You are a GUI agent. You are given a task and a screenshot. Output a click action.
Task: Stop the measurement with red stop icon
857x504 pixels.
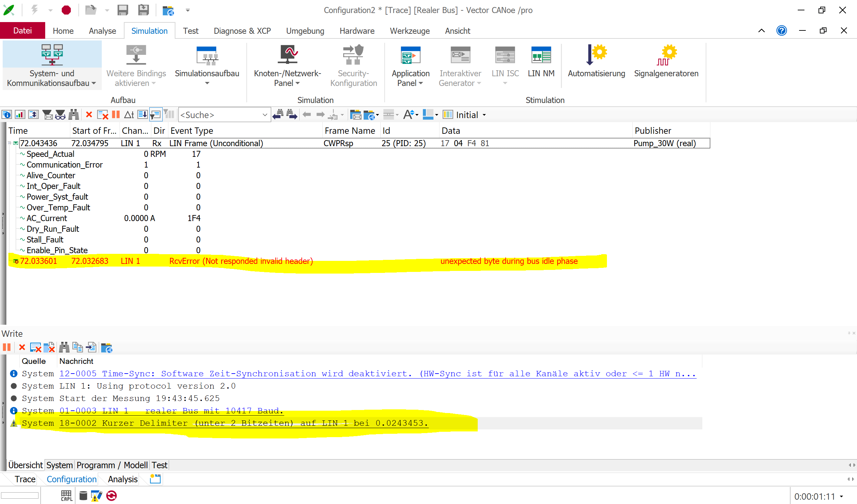[66, 10]
